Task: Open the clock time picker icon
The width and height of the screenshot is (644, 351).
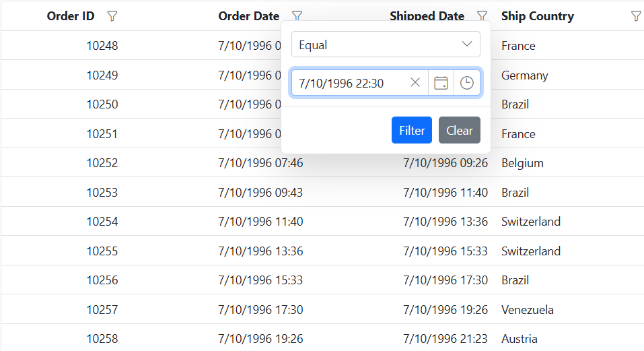Action: tap(467, 83)
